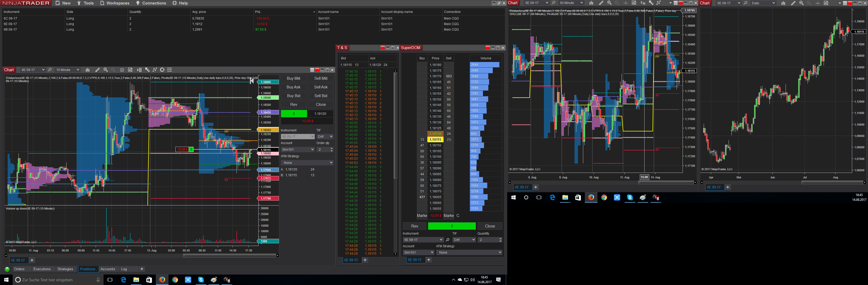Select drawing tools pencil in 60 Minute chart

pos(601,3)
